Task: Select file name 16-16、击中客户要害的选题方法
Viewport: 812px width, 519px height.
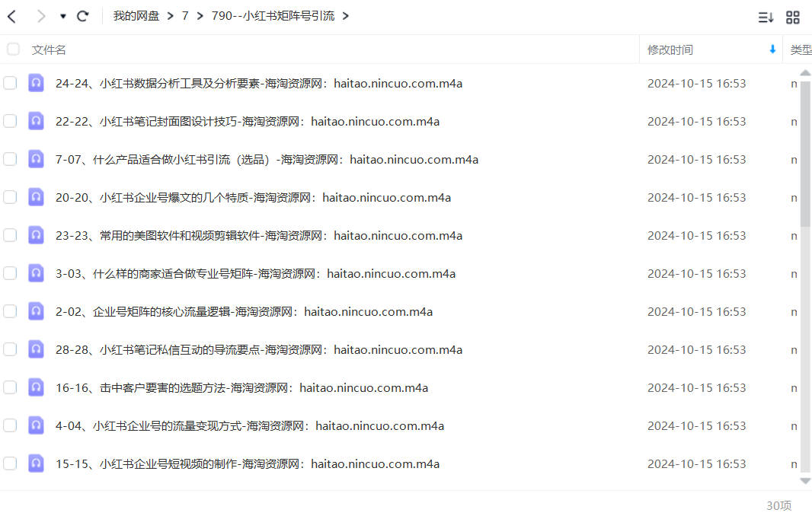Action: pos(241,387)
